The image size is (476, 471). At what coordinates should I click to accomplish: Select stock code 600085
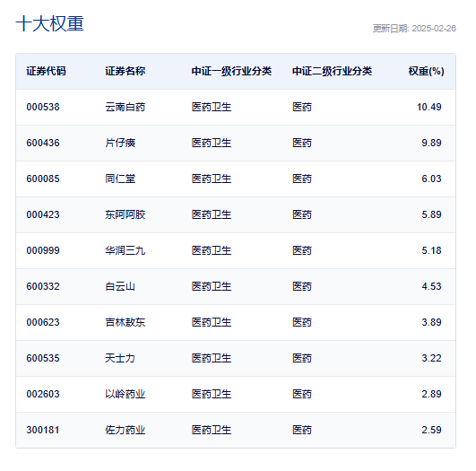click(x=43, y=179)
